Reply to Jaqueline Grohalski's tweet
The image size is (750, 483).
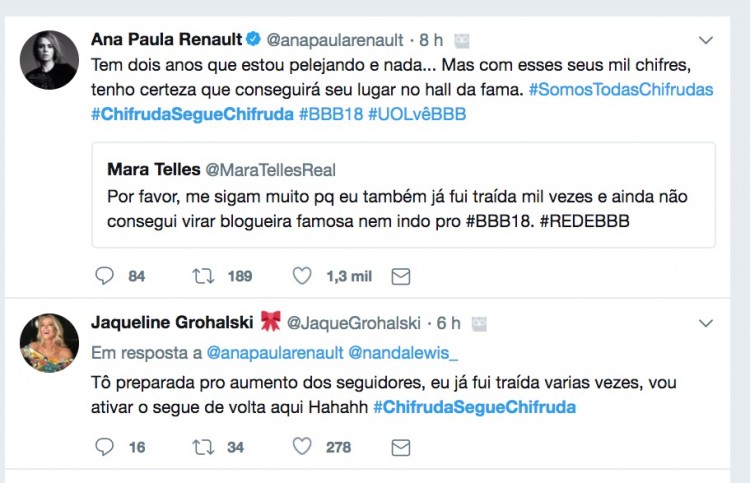[x=105, y=447]
